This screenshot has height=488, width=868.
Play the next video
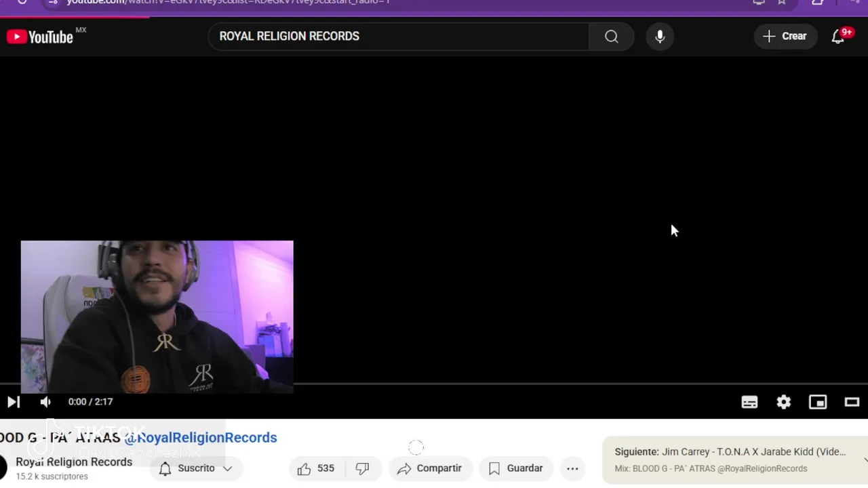[14, 402]
